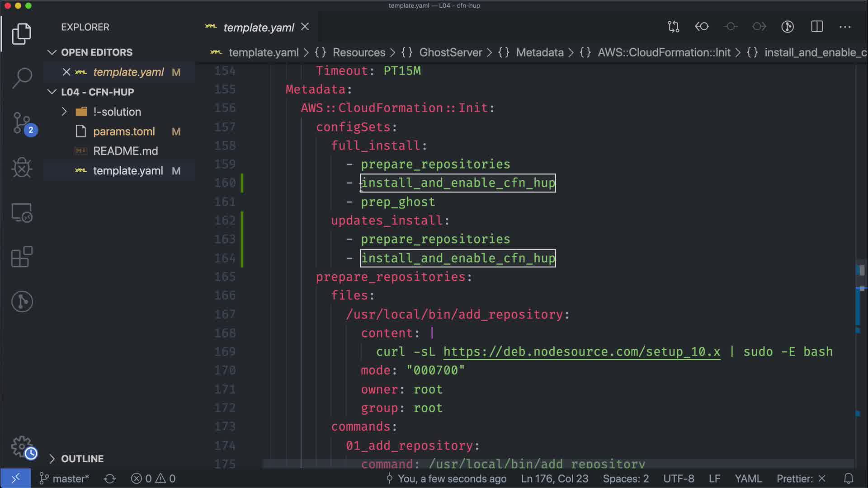Click the Split Editor Right icon

pos(817,27)
